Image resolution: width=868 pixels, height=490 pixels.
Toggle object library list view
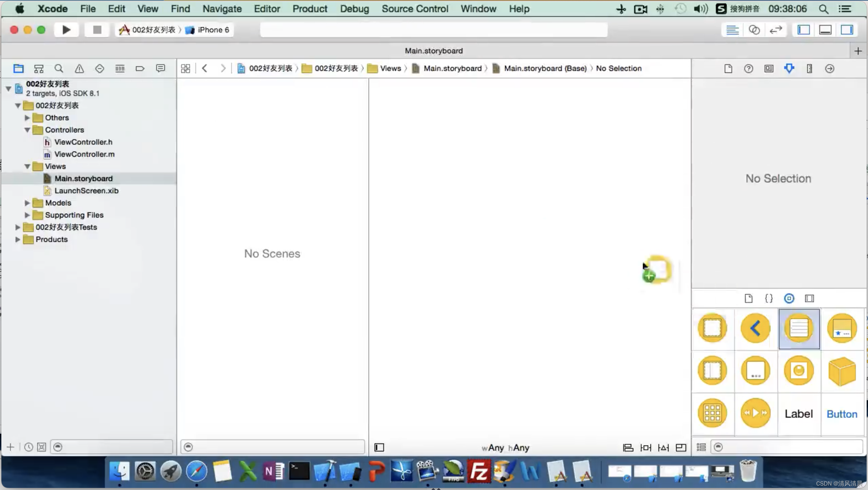click(x=701, y=447)
